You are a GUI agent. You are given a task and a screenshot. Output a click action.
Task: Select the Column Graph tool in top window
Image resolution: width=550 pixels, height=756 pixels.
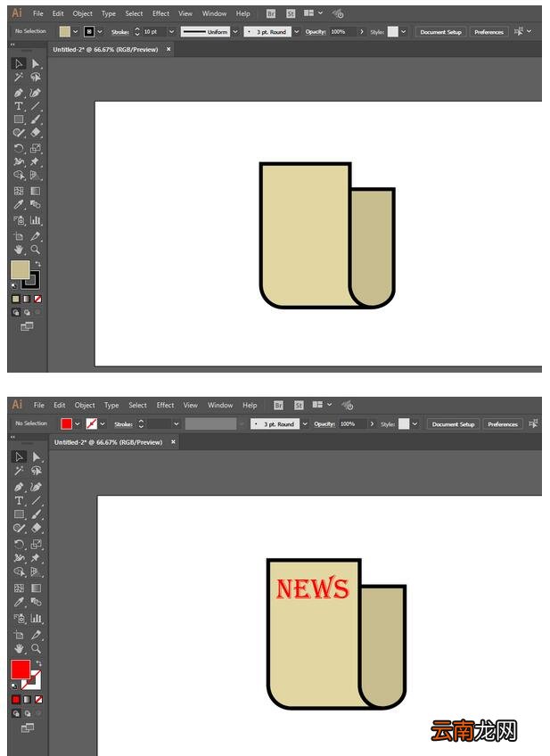pos(35,220)
